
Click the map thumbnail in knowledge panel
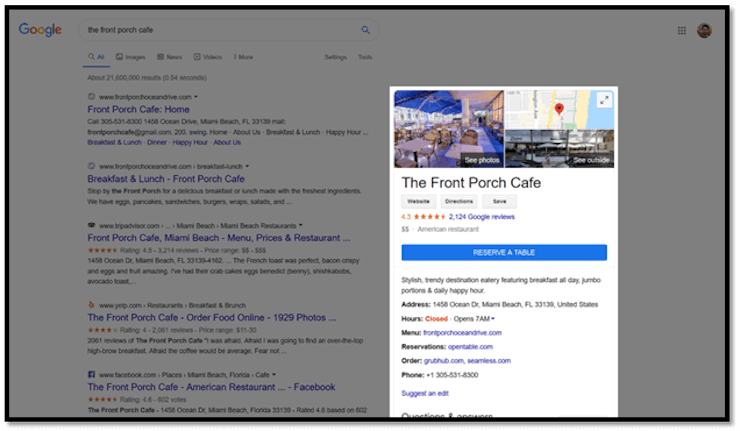click(x=560, y=110)
